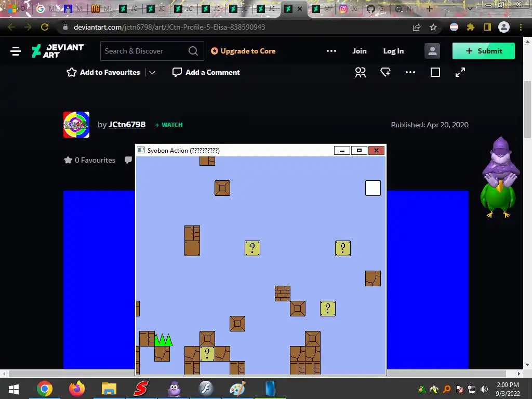The height and width of the screenshot is (399, 532).
Task: Click the page horizontal scrollbar thumb
Action: click(x=257, y=374)
